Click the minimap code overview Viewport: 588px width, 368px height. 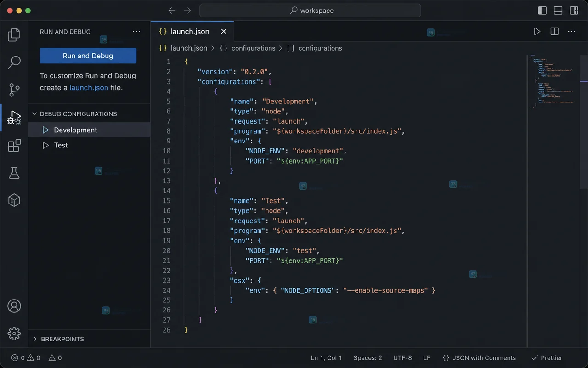click(x=554, y=83)
